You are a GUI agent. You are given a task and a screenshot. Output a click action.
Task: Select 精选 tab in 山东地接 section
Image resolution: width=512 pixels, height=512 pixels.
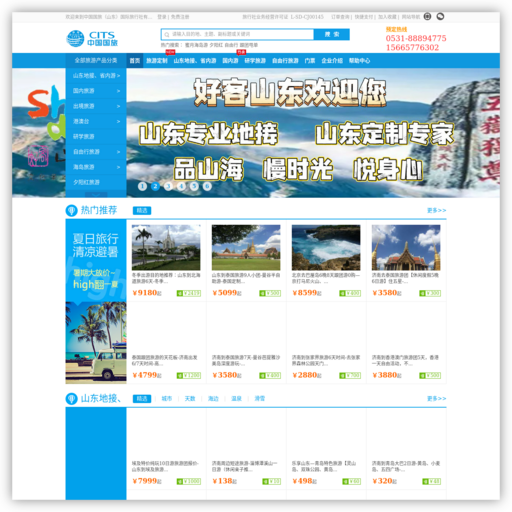tap(142, 399)
